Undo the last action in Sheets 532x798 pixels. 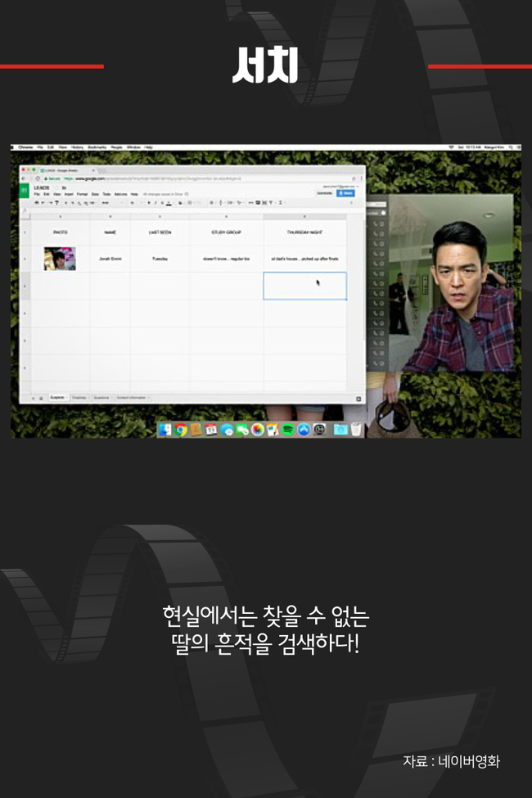coord(43,202)
